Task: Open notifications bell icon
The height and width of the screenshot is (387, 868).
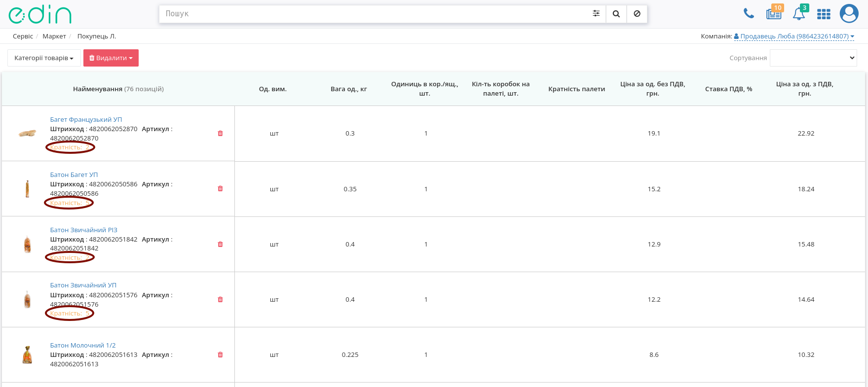Action: pos(799,13)
